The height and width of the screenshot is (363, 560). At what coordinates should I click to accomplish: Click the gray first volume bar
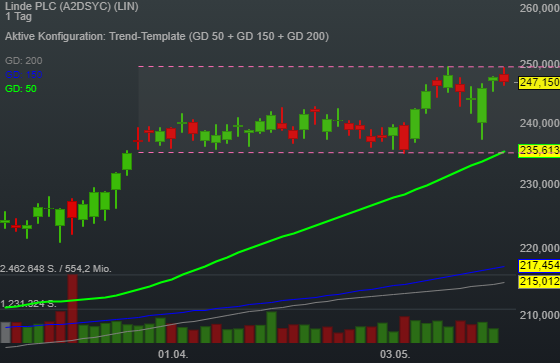[6, 333]
